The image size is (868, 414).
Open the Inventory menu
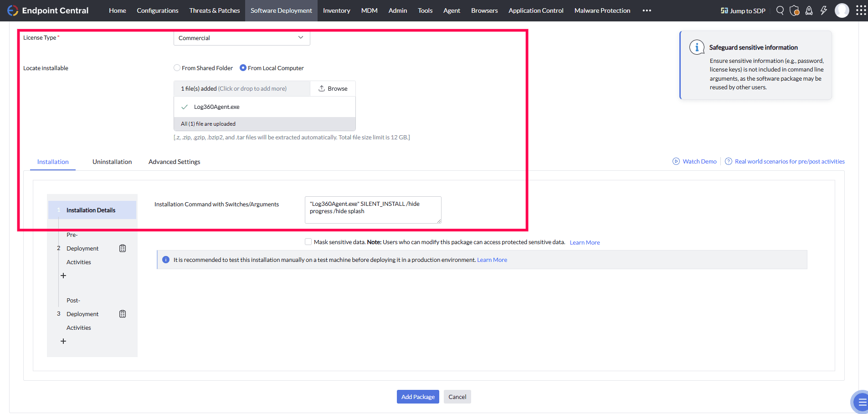coord(337,10)
